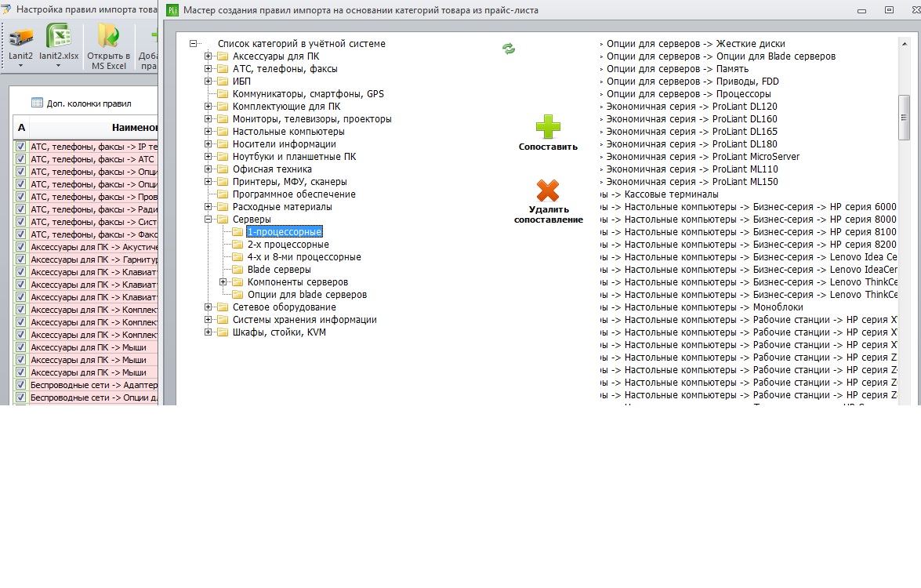The height and width of the screenshot is (588, 921).
Task: Click Открыть в MS Excel folder icon
Action: [109, 36]
